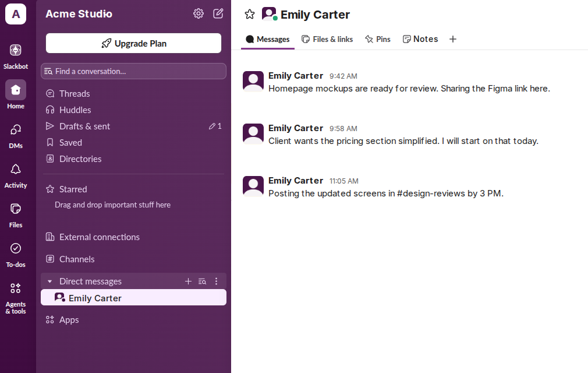588x373 pixels.
Task: Open DMs in the rail
Action: pos(15,136)
